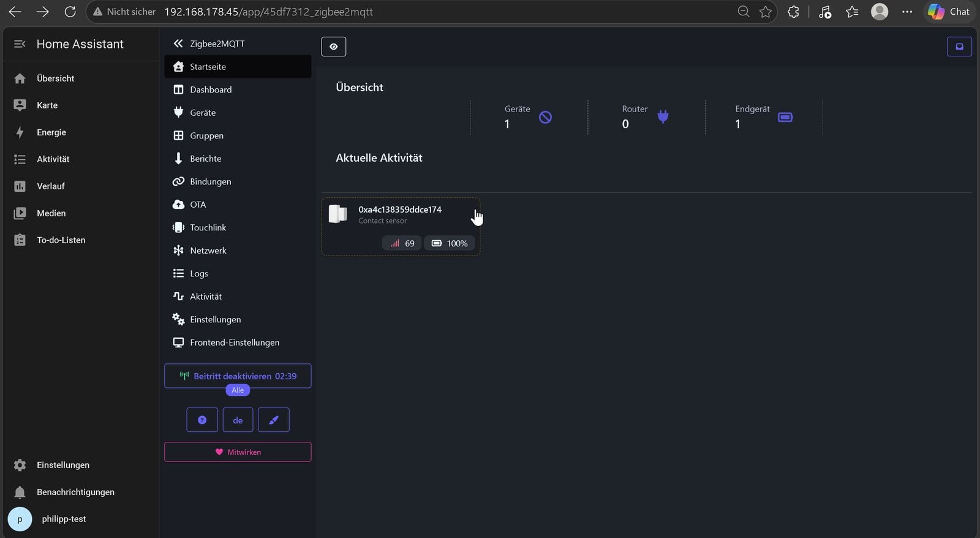Open Zigbee2MQTT Aktivität page
The image size is (980, 538).
pos(238,297)
